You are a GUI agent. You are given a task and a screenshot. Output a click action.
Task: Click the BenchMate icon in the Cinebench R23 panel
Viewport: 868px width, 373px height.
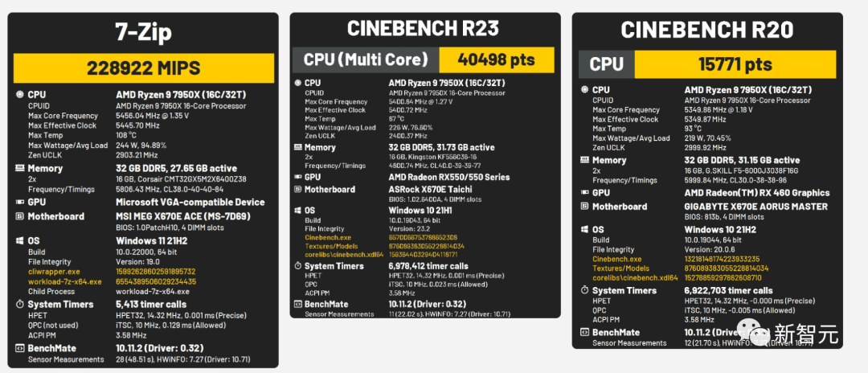[297, 304]
